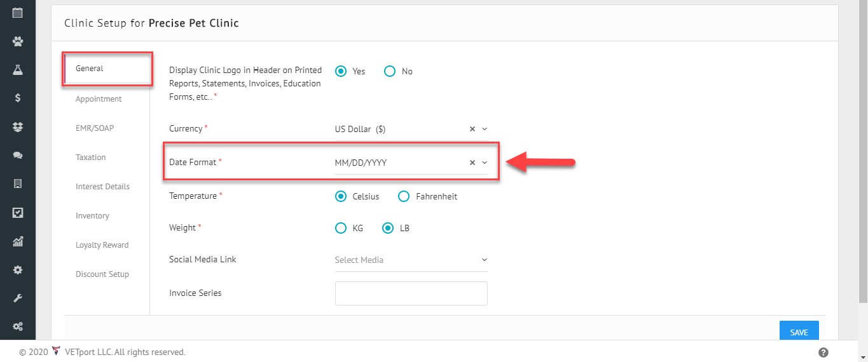Select Yes for Display Clinic Logo
Screen dimensions: 868x362
341,71
